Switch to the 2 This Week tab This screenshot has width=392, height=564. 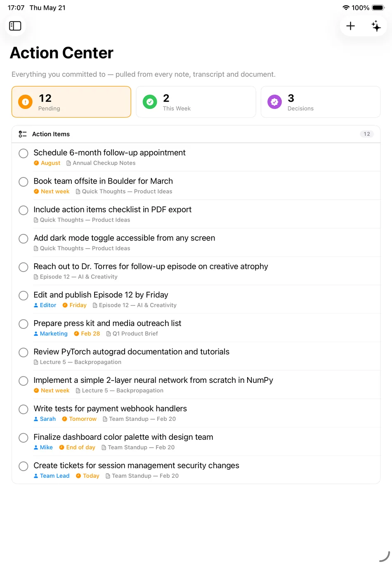click(x=196, y=102)
